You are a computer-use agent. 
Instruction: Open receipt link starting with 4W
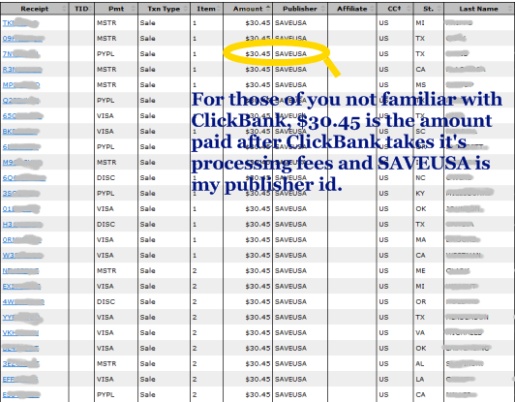(23, 302)
